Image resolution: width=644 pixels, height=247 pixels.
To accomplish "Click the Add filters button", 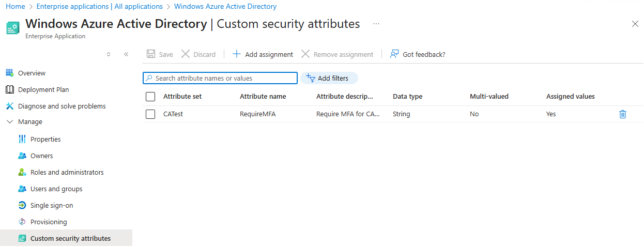I will click(329, 78).
